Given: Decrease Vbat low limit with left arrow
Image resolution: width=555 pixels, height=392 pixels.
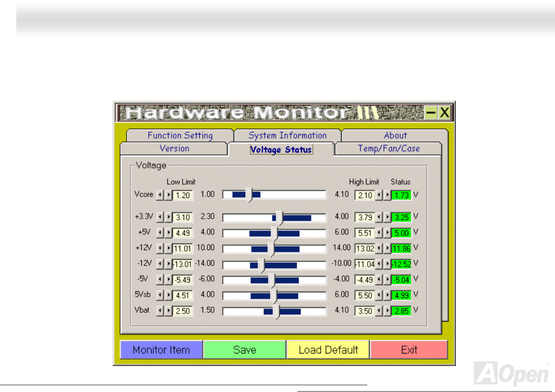Looking at the screenshot, I should pyautogui.click(x=160, y=311).
